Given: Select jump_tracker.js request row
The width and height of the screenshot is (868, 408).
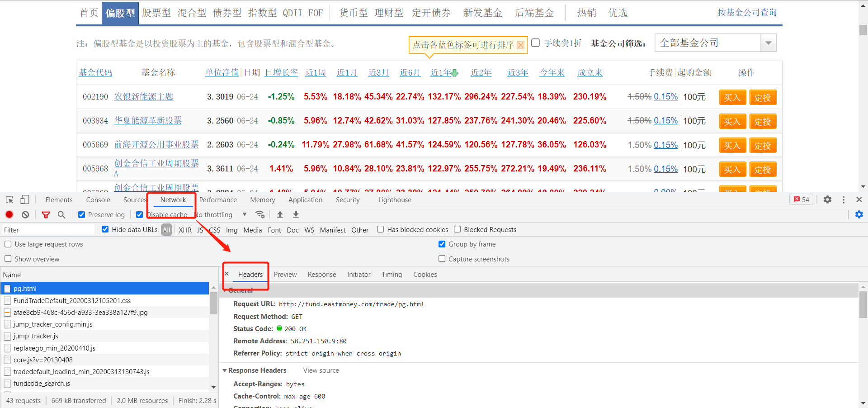Looking at the screenshot, I should (x=105, y=336).
